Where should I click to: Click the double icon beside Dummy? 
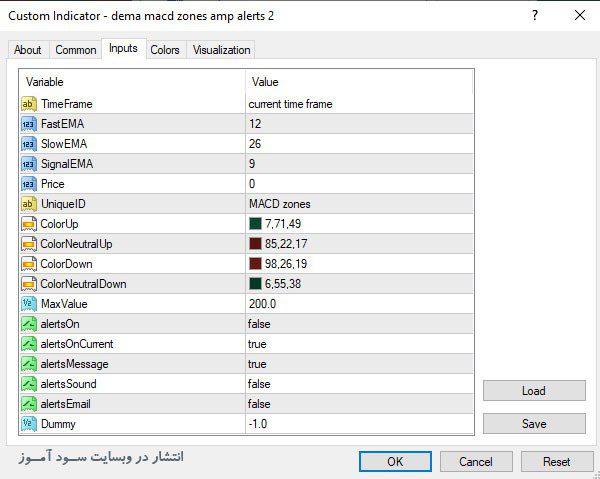29,424
